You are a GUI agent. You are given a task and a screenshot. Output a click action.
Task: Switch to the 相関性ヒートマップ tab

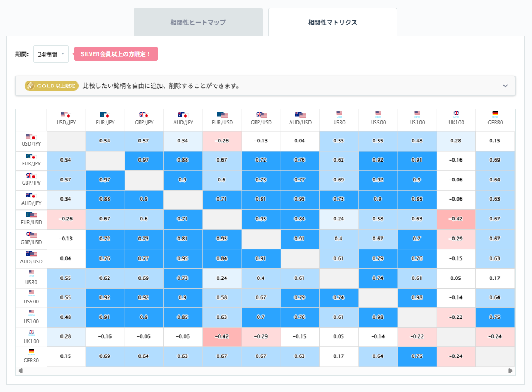[198, 22]
